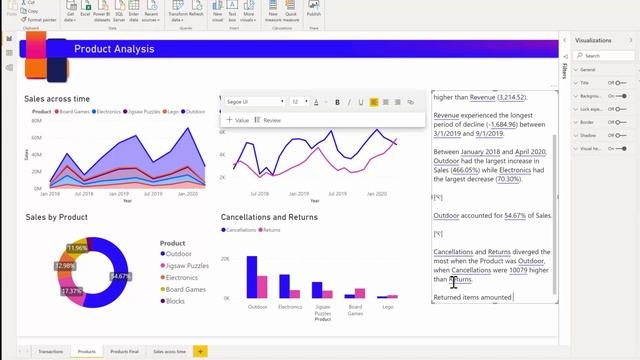Click the text box vertical scrollbar
Screen dimensions: 640x360
[x=554, y=214]
